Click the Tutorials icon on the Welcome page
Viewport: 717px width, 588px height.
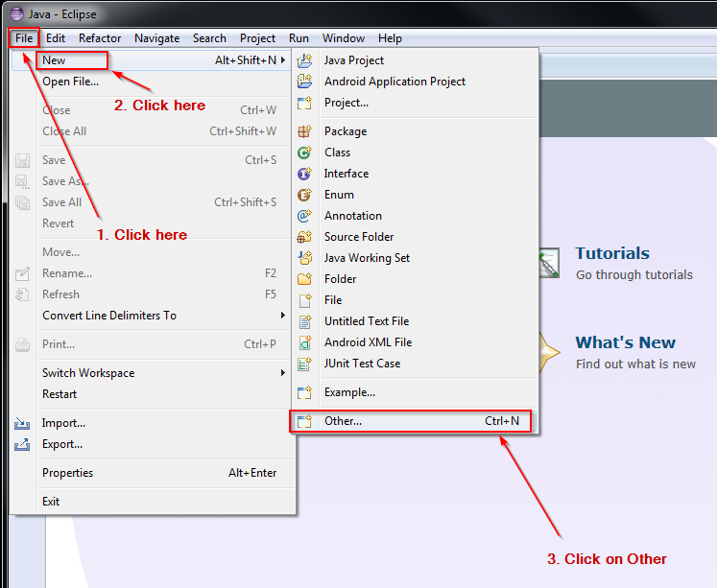pos(550,263)
